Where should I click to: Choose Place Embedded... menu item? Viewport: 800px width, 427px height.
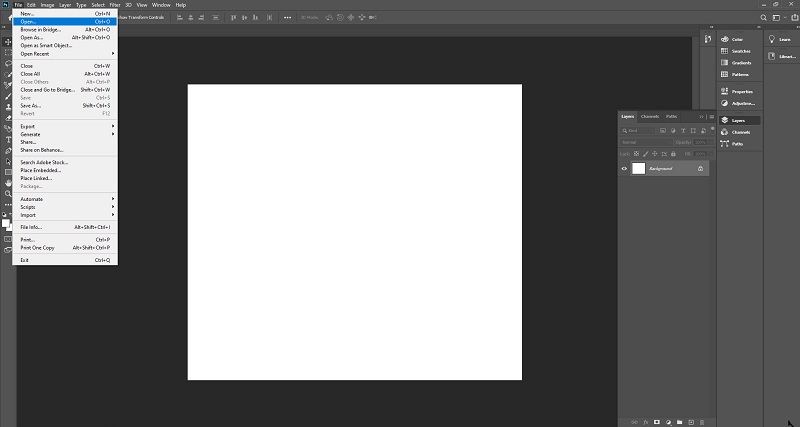pos(65,170)
